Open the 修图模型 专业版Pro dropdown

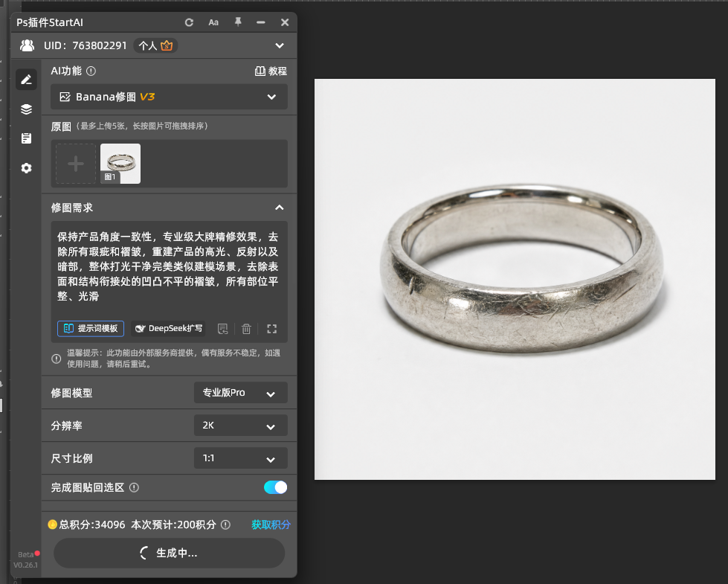(240, 393)
